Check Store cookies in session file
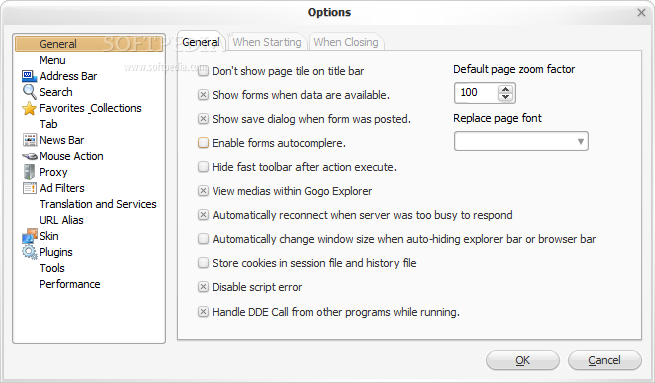This screenshot has height=383, width=655. tap(203, 263)
